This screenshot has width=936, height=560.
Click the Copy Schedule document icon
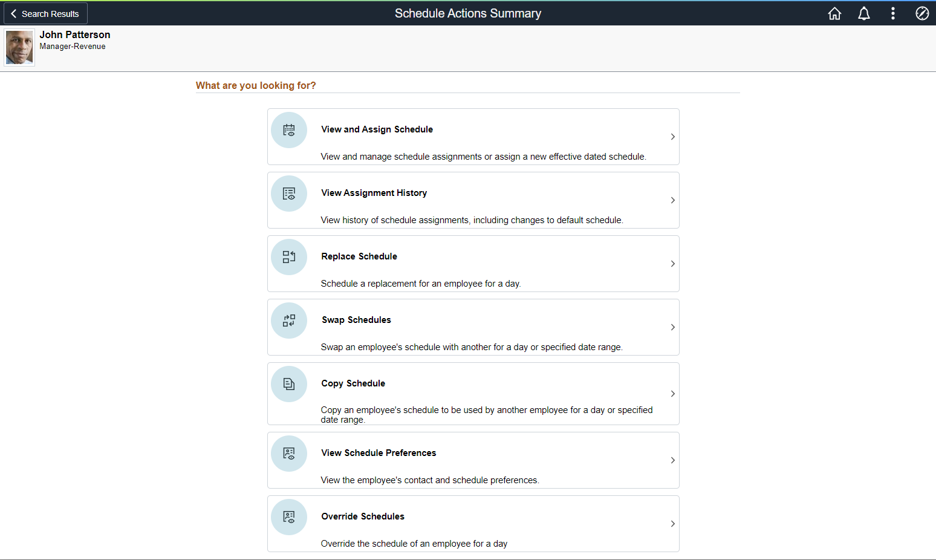289,384
